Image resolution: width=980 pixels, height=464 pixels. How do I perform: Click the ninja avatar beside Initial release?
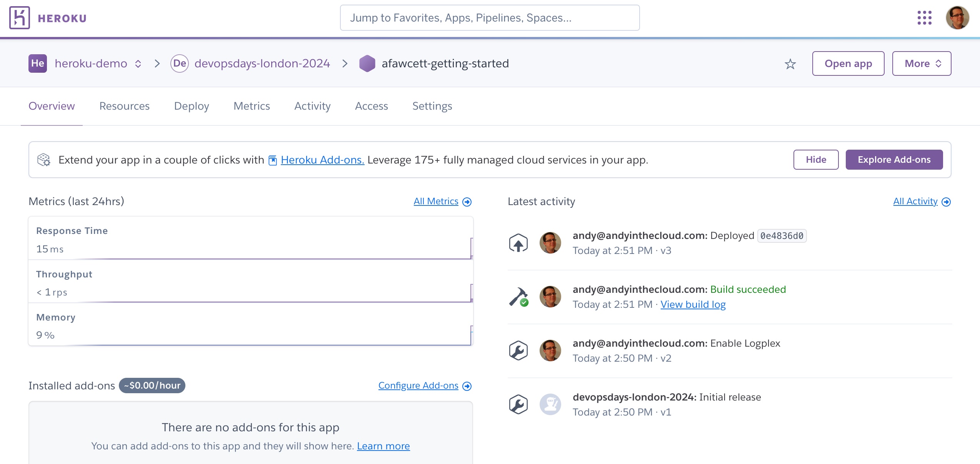[550, 404]
